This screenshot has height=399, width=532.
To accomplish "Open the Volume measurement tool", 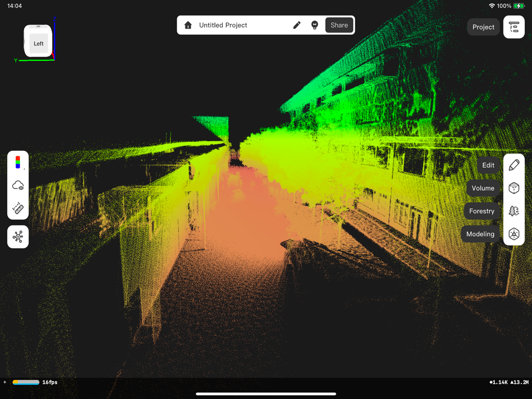I will click(514, 188).
